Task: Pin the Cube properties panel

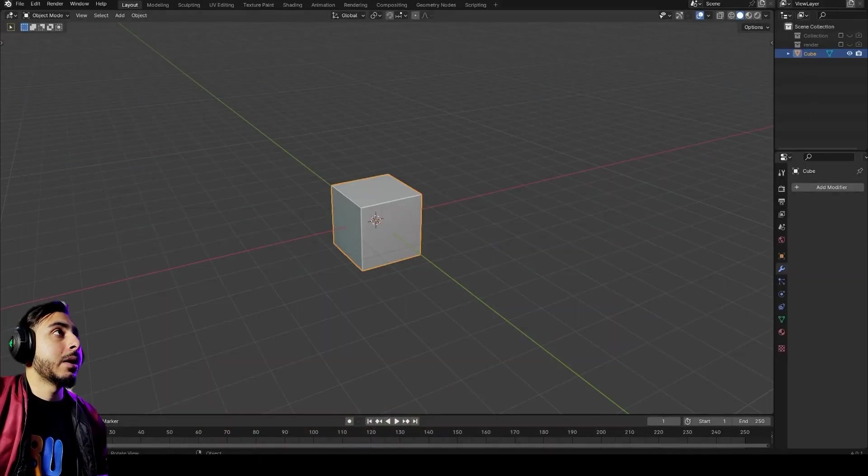Action: coord(859,171)
